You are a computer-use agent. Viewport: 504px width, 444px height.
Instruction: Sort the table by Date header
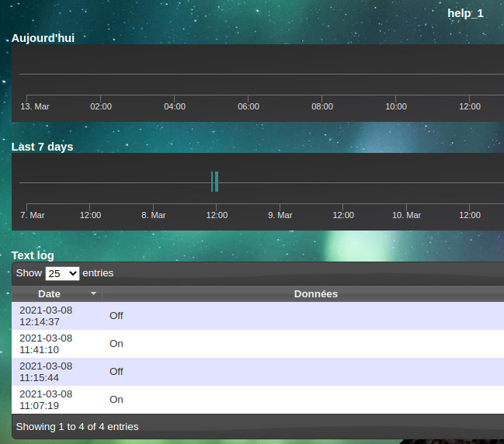pos(49,294)
